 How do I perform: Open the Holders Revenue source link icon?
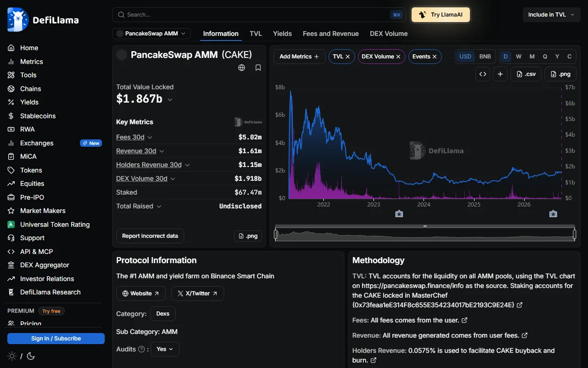[373, 360]
